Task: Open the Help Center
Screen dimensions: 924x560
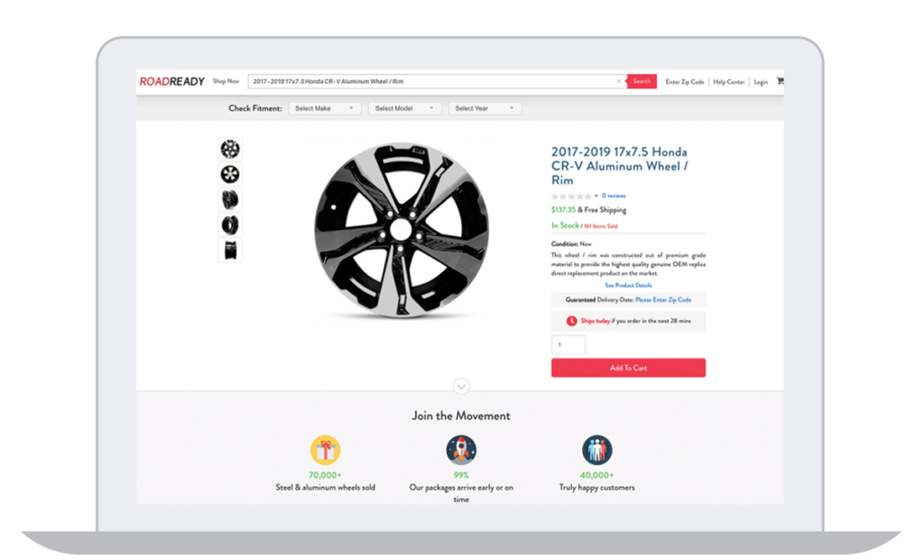Action: [x=729, y=81]
